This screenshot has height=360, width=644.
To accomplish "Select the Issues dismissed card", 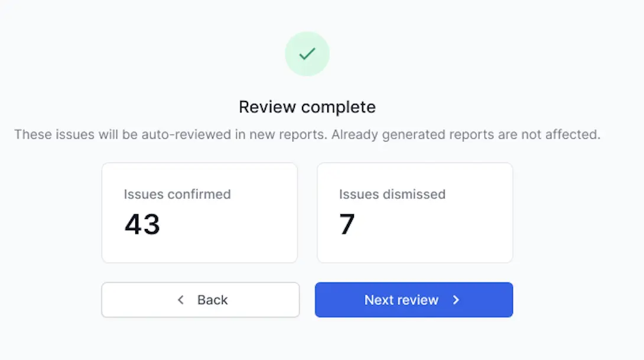I will click(415, 212).
